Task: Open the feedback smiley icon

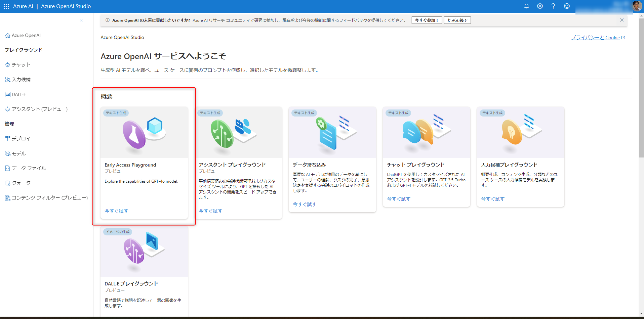Action: click(567, 6)
